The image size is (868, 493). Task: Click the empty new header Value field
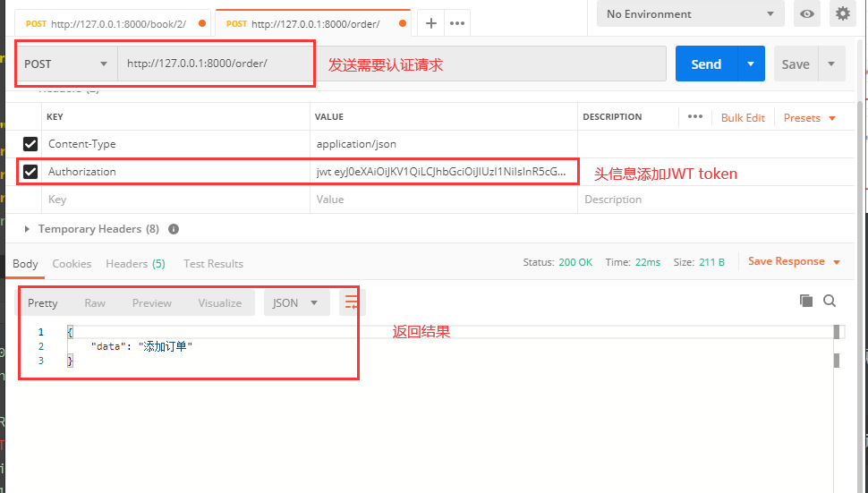444,200
